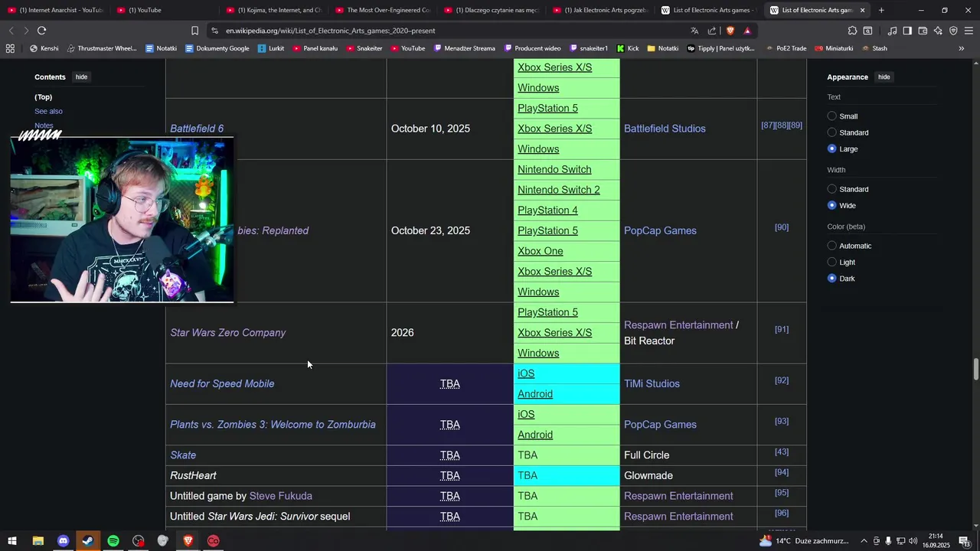Switch to the Jak Electronic Arts tab

[601, 10]
